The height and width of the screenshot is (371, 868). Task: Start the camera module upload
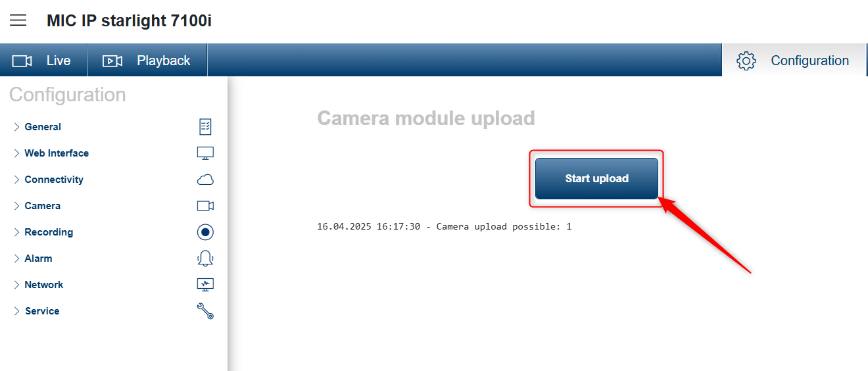click(596, 178)
